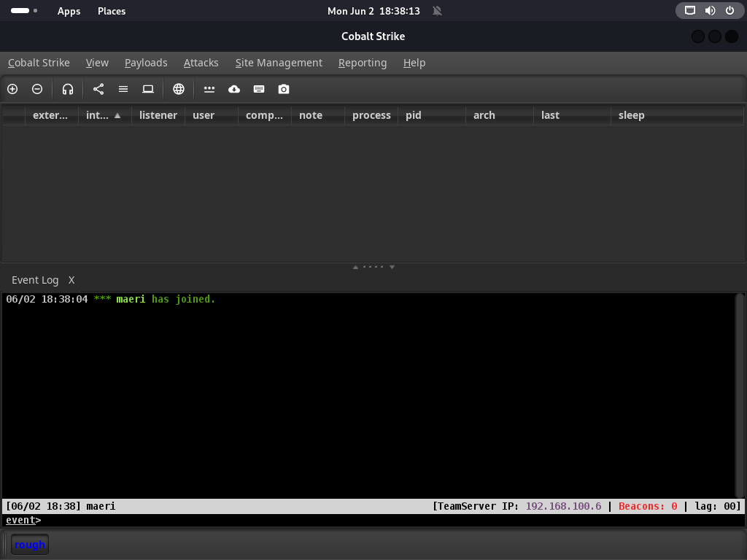Screen dimensions: 747x560
Task: Switch to session table list icon
Action: 123,89
